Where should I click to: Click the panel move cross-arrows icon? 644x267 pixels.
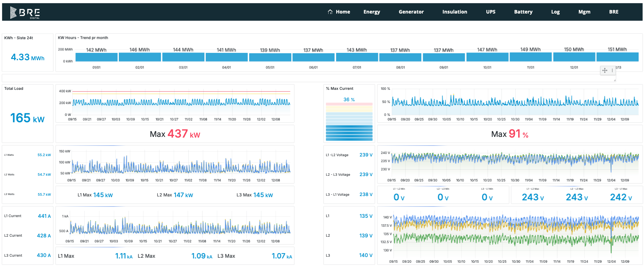click(x=605, y=70)
